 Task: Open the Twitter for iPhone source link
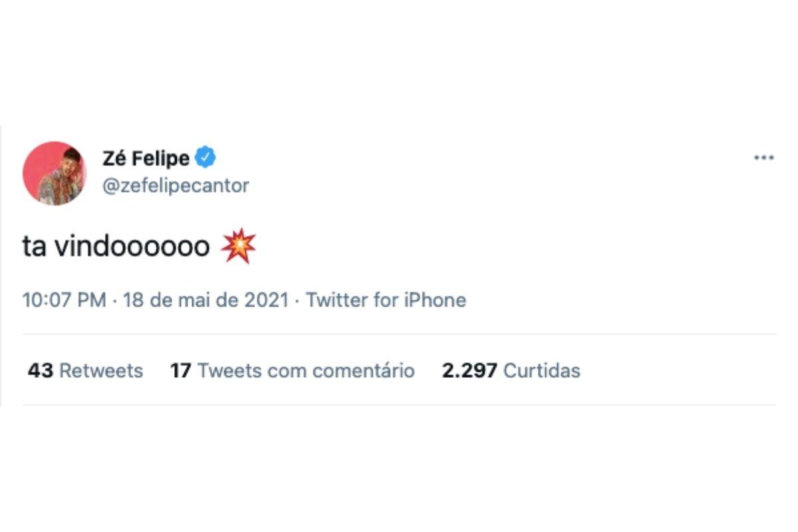point(386,300)
